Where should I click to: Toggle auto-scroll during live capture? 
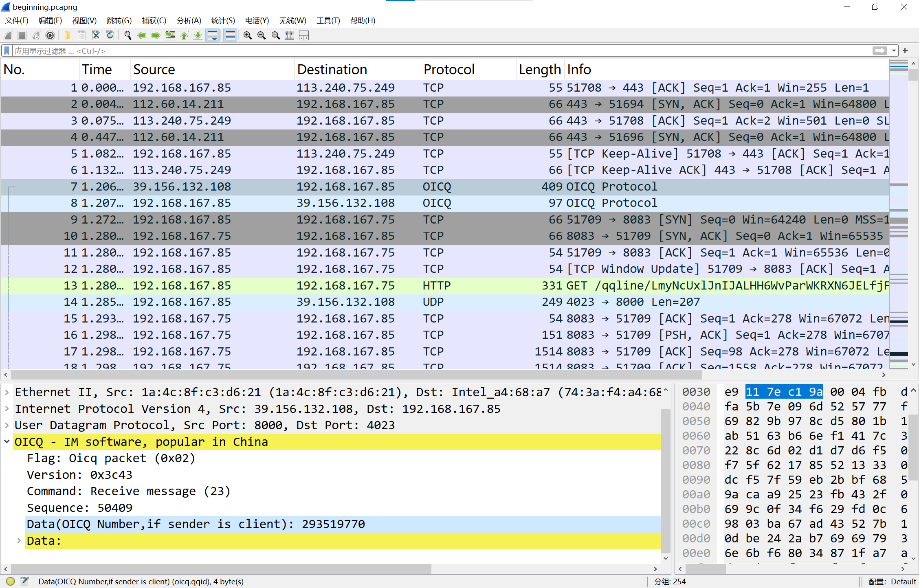point(213,36)
